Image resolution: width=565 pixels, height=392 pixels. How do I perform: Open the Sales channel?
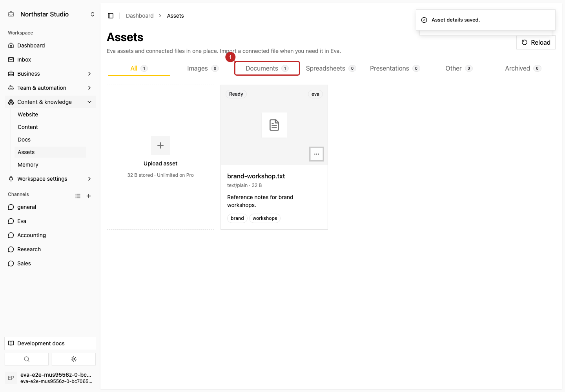click(x=50, y=263)
